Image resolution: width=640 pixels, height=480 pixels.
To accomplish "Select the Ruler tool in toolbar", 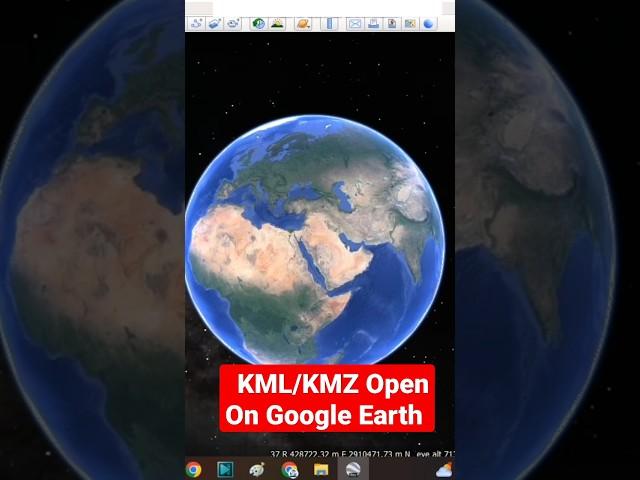I will (x=330, y=24).
